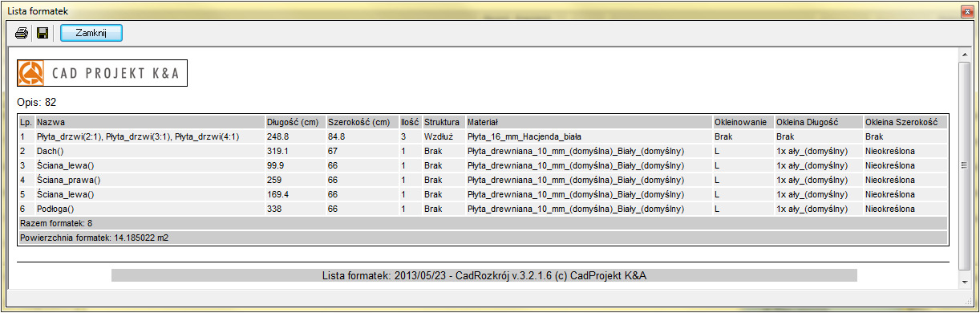Click the Materiał column header
Viewport: 980px width, 313px height.
pyautogui.click(x=589, y=123)
